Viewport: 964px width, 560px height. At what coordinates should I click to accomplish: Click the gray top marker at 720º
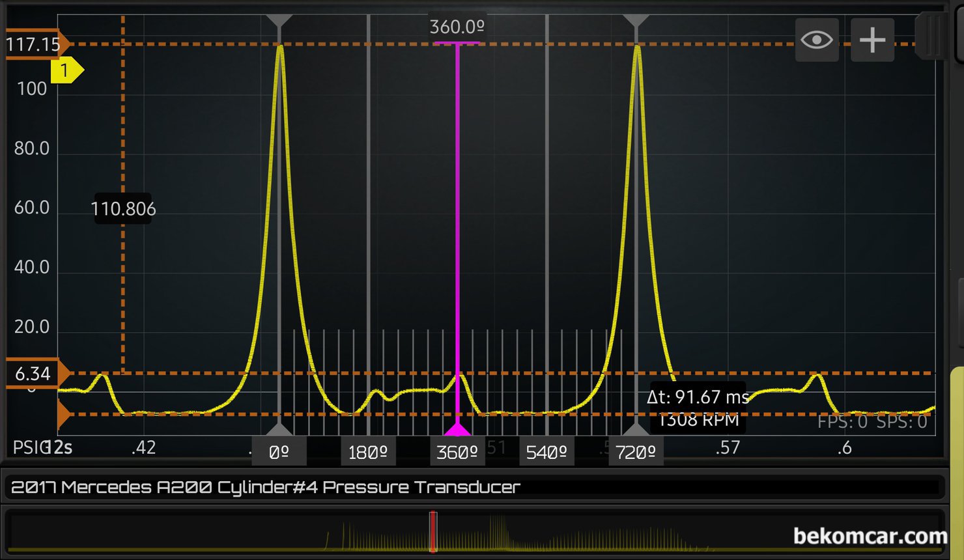(636, 21)
